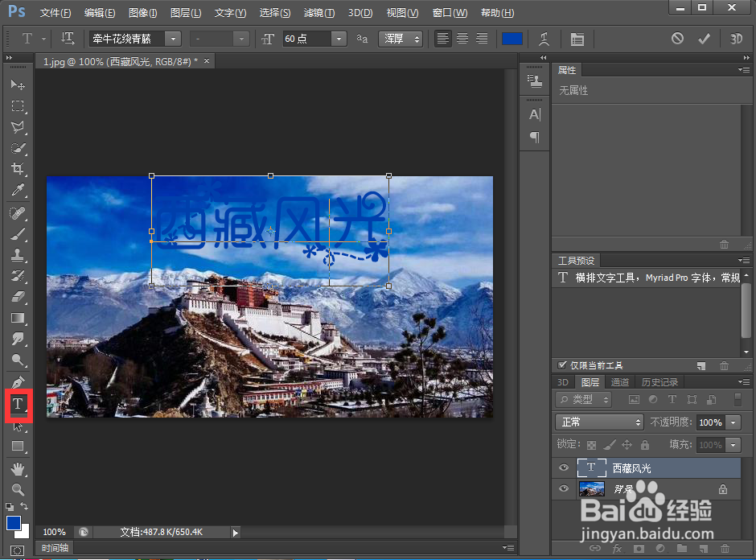Toggle lock all for layer
The image size is (756, 560).
[x=645, y=445]
